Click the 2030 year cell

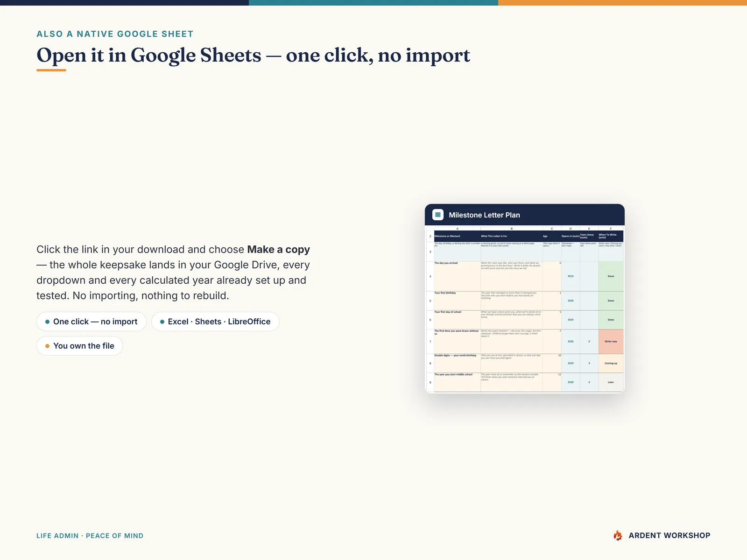pyautogui.click(x=571, y=382)
